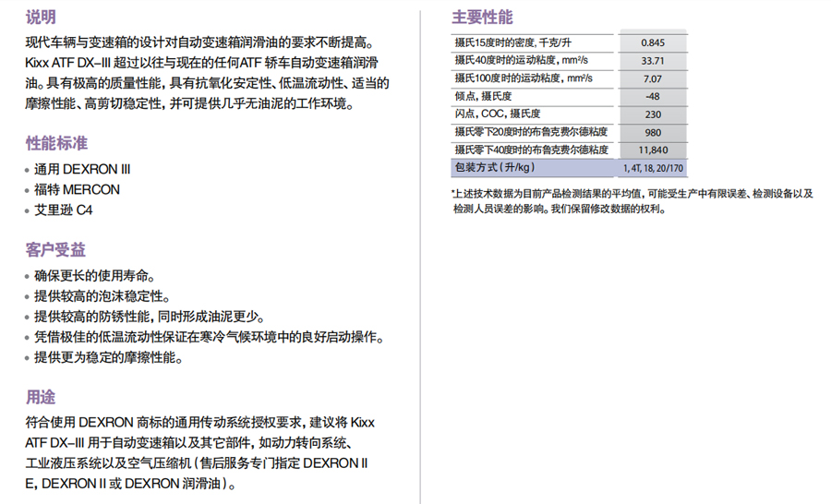Click the 摄氏零下40度时的布鲁克费尔德粘度 label
Screen dimensions: 831x504
tap(531, 150)
